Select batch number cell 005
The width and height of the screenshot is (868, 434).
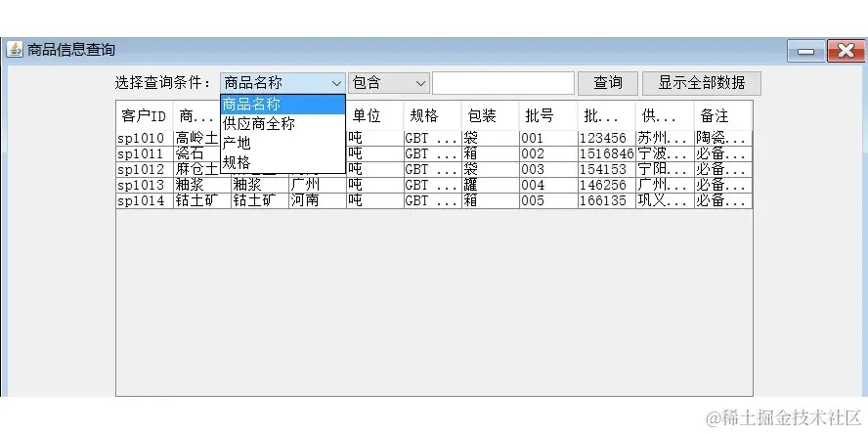coord(548,200)
